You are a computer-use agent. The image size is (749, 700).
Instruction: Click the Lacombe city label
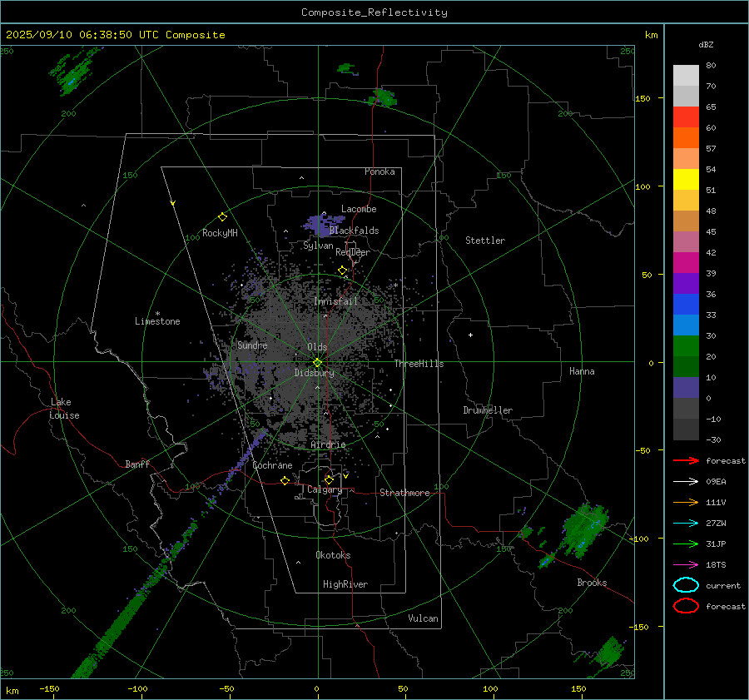359,209
